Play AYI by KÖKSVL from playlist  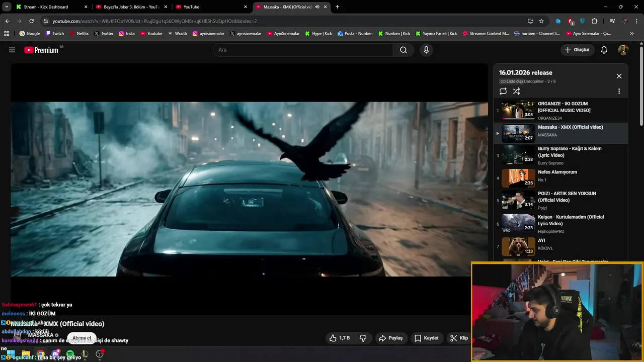pos(561,246)
